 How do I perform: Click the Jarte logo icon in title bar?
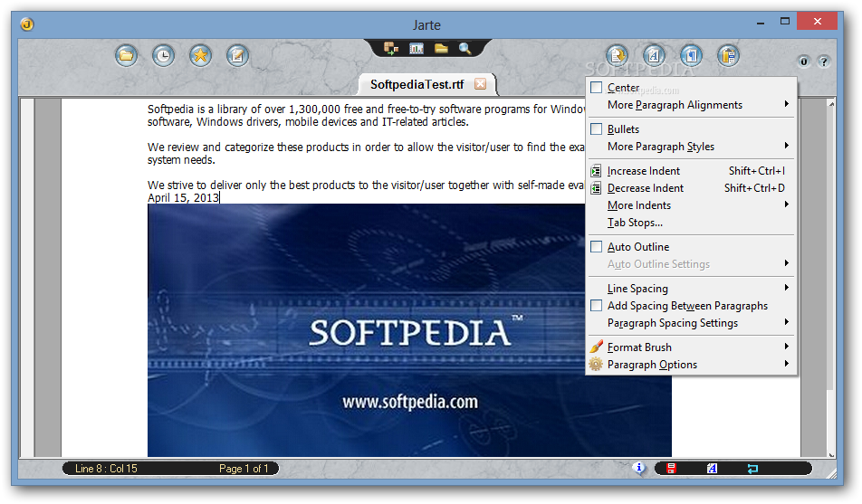pyautogui.click(x=27, y=24)
